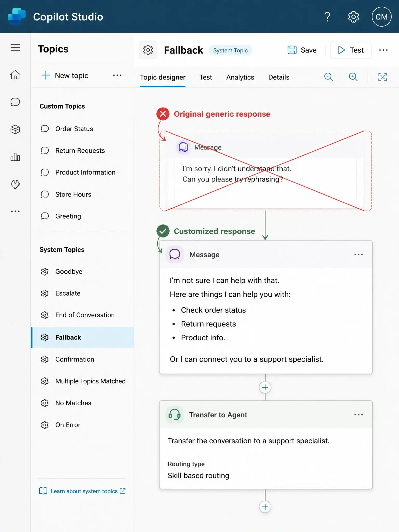Switch to the Topic designer tab
The image size is (399, 532).
(163, 77)
